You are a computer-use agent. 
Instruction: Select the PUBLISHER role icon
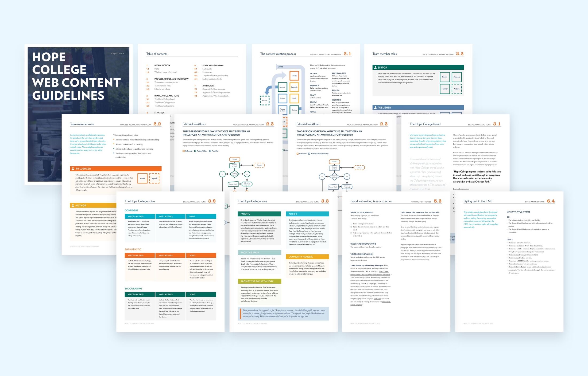point(376,108)
